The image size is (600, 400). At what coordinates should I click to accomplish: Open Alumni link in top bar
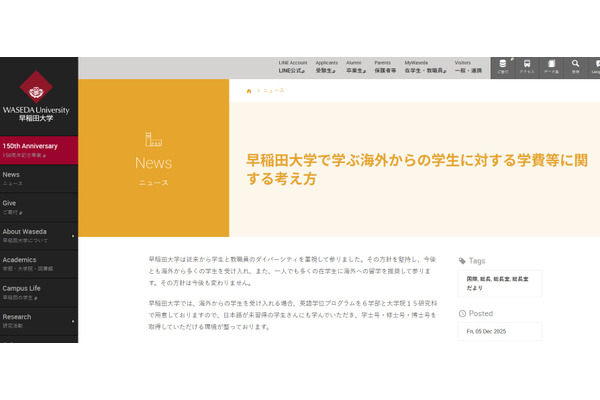[356, 67]
